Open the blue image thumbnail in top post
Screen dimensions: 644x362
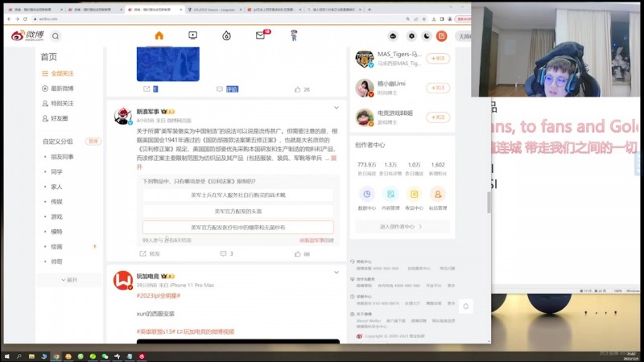point(168,64)
